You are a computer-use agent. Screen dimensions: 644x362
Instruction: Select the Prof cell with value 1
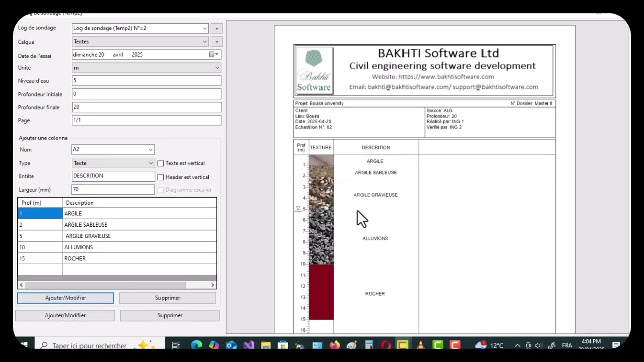(x=40, y=214)
